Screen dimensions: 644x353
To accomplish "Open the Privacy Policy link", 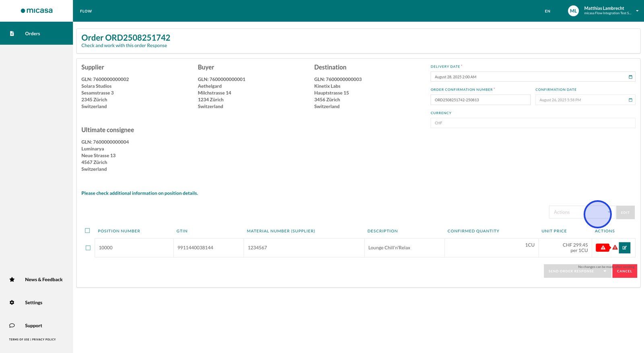I will click(x=44, y=340).
